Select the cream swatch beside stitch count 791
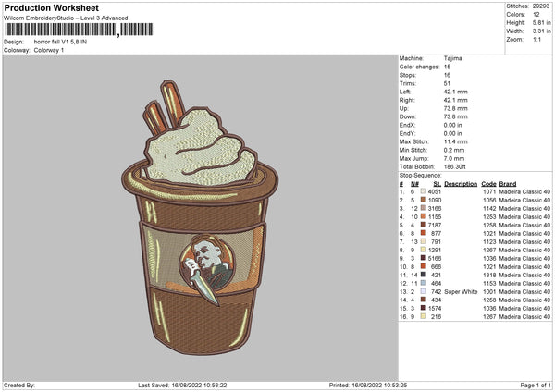This screenshot has height=392, width=555. [424, 241]
